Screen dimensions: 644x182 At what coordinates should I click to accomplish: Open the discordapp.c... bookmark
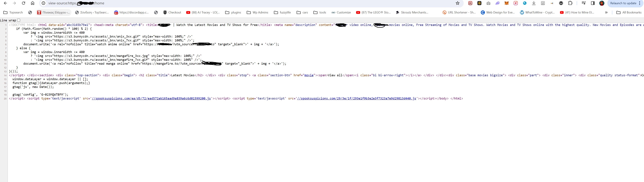(x=131, y=12)
